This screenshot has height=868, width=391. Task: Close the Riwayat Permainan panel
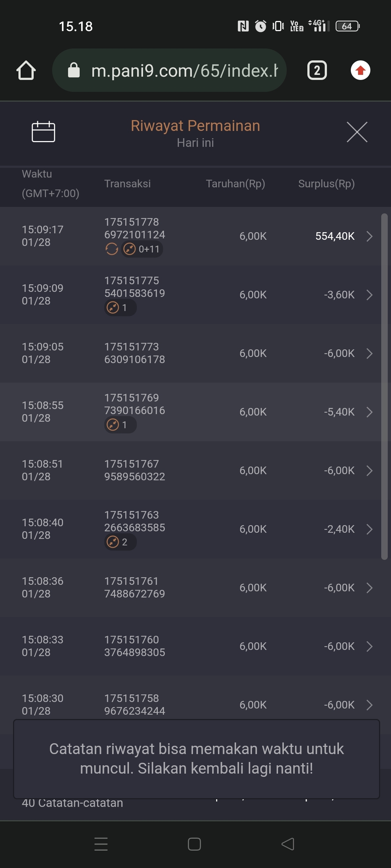pos(357,132)
